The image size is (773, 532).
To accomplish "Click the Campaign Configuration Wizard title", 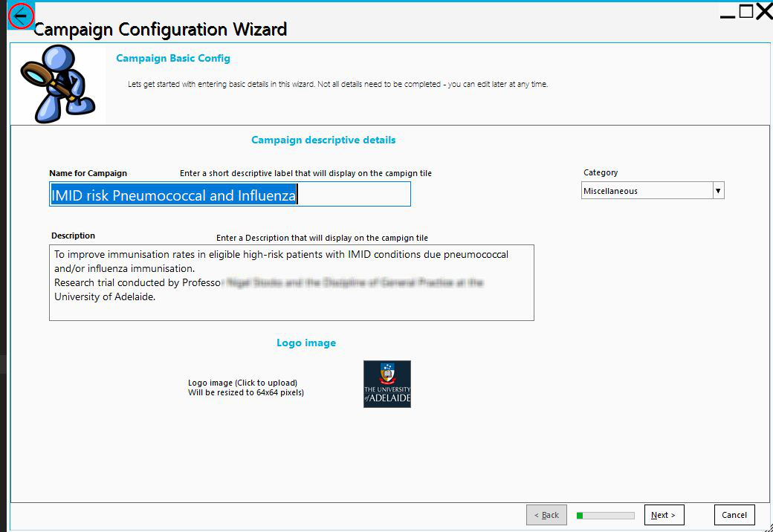I will coord(160,30).
